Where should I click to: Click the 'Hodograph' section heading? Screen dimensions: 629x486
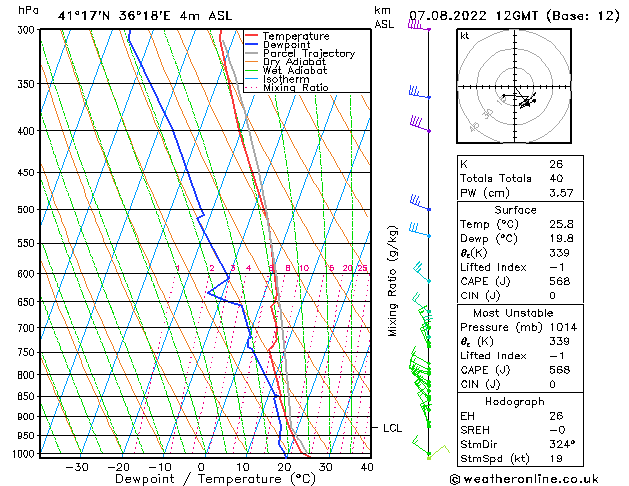[515, 402]
